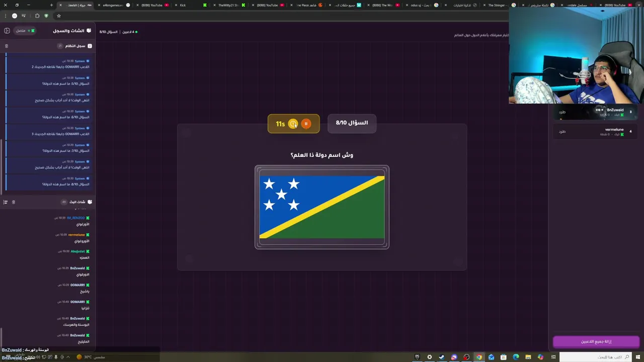Viewport: 644px width, 362px height.
Task: Open the browser profile avatar
Action: pos(15,16)
